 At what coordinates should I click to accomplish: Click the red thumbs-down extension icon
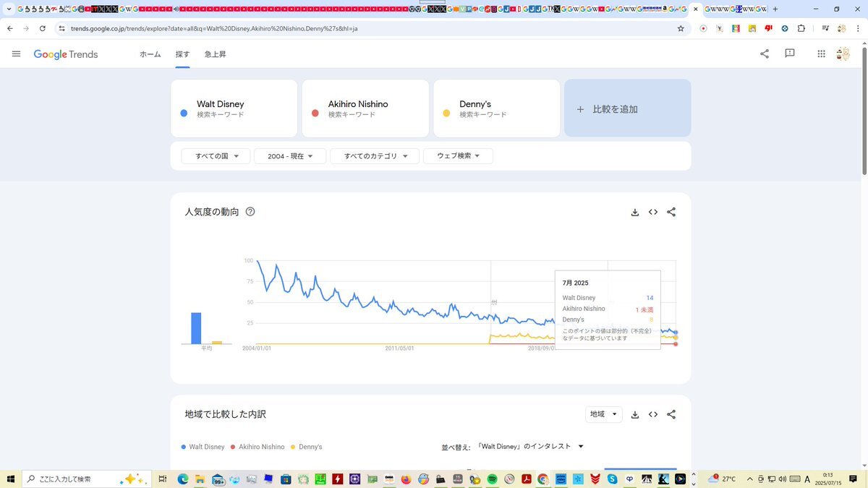click(x=768, y=28)
